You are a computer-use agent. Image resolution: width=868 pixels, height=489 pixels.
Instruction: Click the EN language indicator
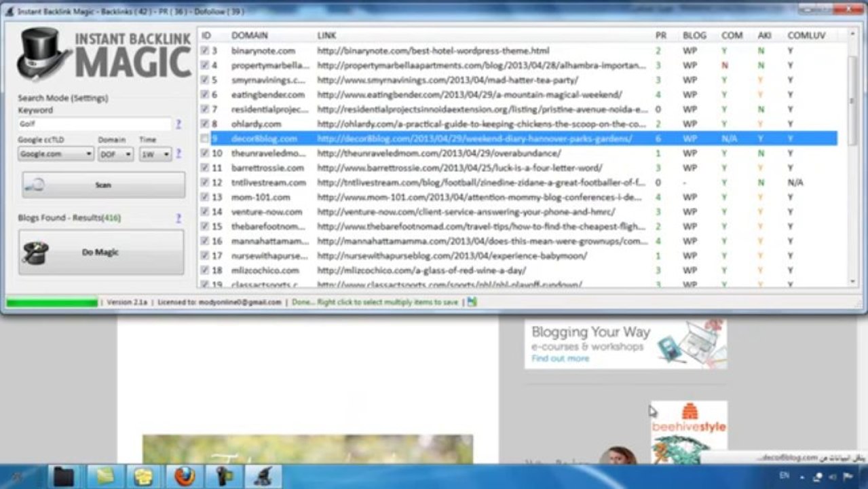click(783, 477)
